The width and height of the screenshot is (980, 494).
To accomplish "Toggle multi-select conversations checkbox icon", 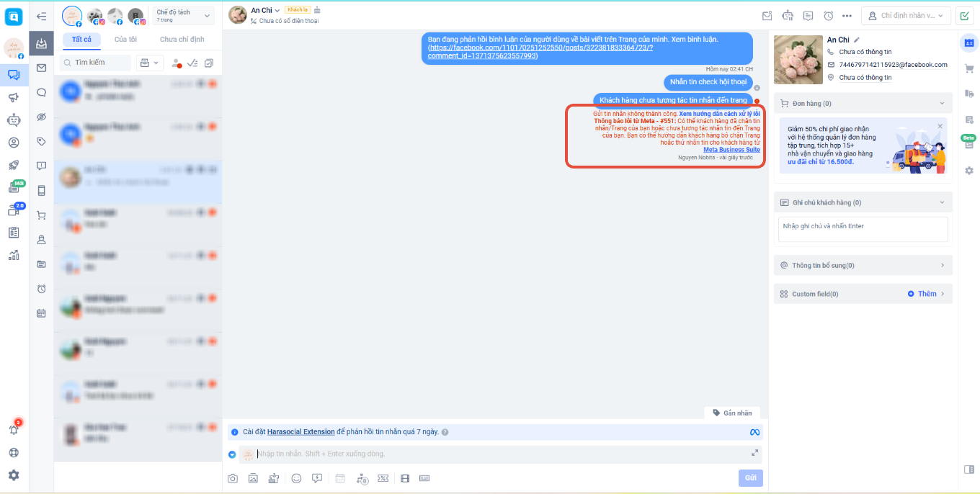I will point(209,63).
